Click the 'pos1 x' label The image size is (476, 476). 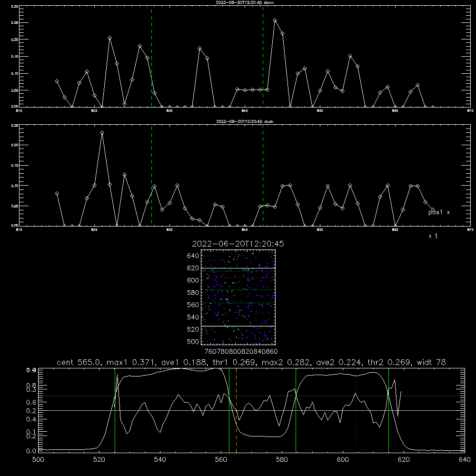439,212
